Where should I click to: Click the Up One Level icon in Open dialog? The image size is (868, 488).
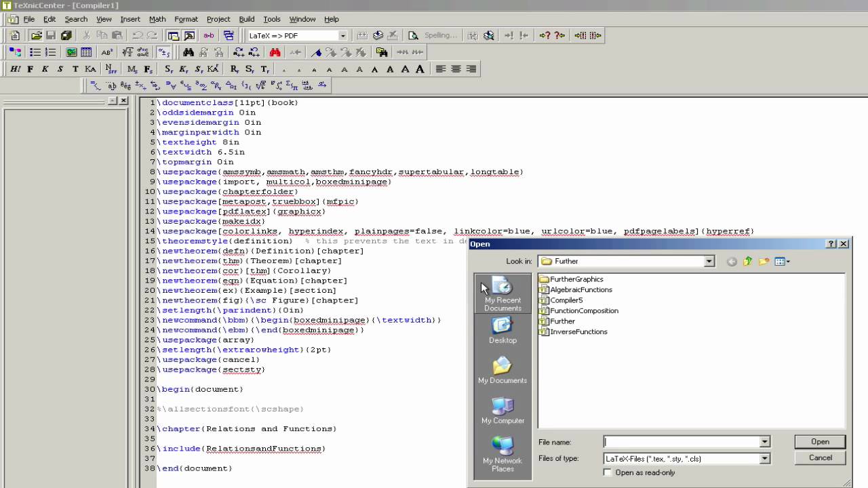[747, 262]
